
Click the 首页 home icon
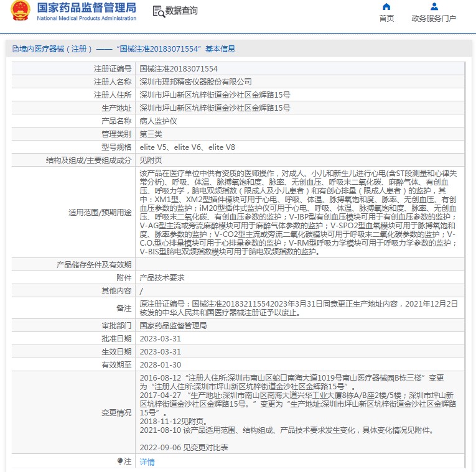tap(386, 7)
